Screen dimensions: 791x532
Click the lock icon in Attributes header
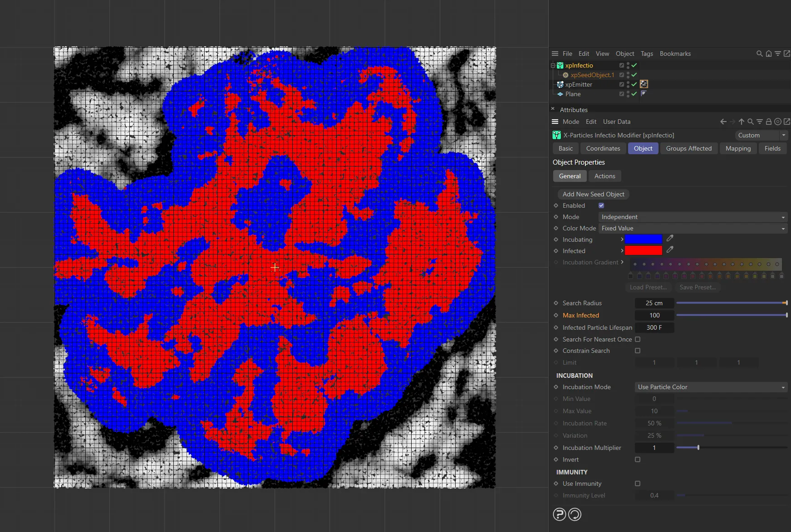pos(769,122)
